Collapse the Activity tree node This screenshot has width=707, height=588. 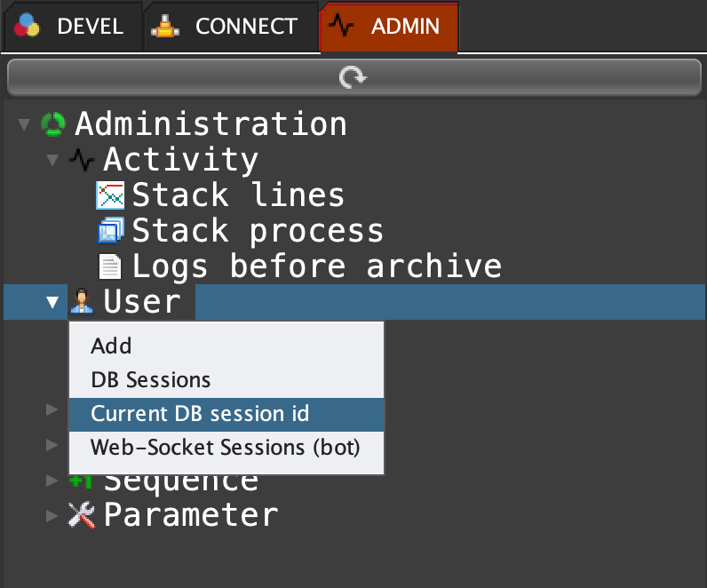tap(52, 160)
